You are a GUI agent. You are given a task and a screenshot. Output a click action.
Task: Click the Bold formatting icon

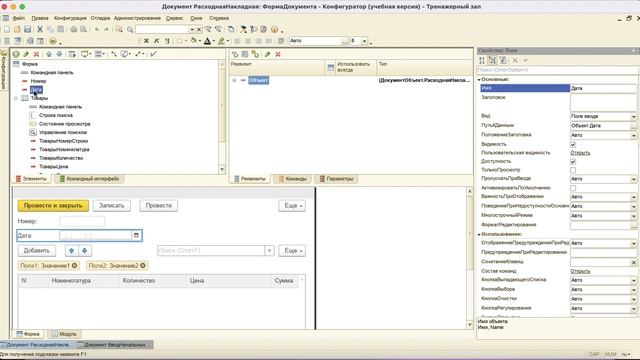pos(146,41)
